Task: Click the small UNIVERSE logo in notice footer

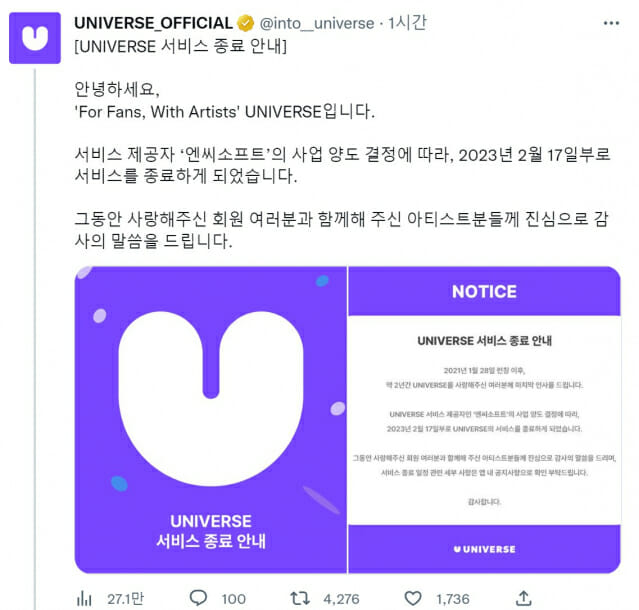Action: pyautogui.click(x=485, y=549)
